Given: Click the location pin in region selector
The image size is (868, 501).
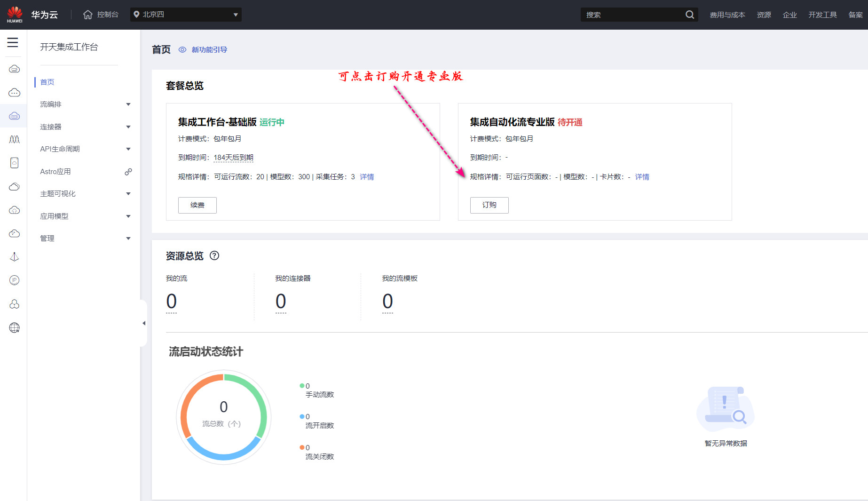Looking at the screenshot, I should [x=136, y=15].
